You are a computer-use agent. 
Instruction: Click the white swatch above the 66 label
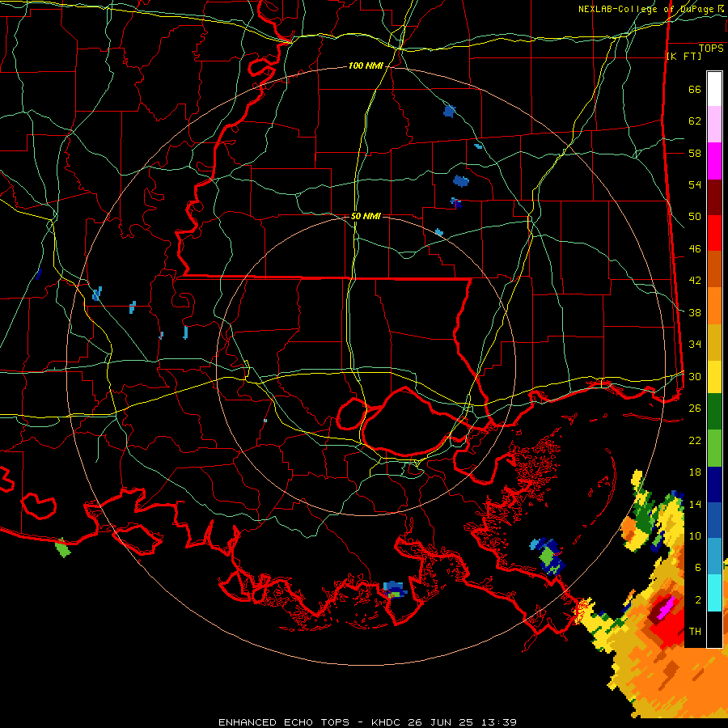[714, 89]
